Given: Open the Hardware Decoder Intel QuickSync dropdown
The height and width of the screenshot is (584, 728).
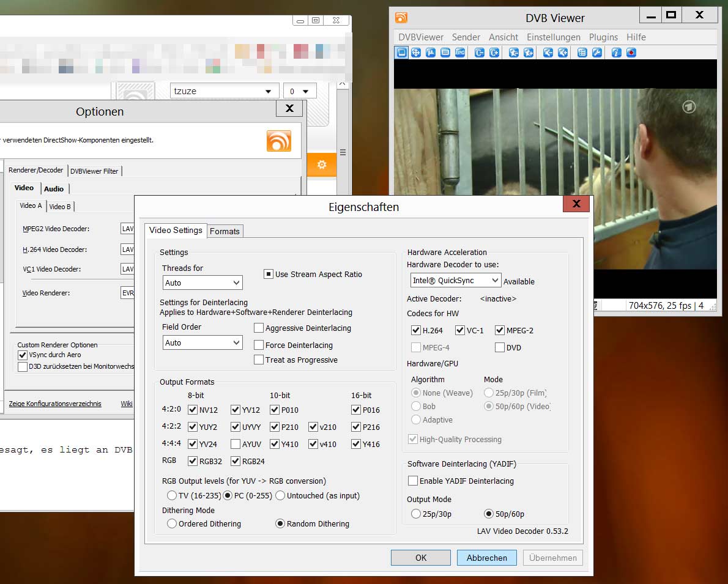Looking at the screenshot, I should click(x=456, y=281).
